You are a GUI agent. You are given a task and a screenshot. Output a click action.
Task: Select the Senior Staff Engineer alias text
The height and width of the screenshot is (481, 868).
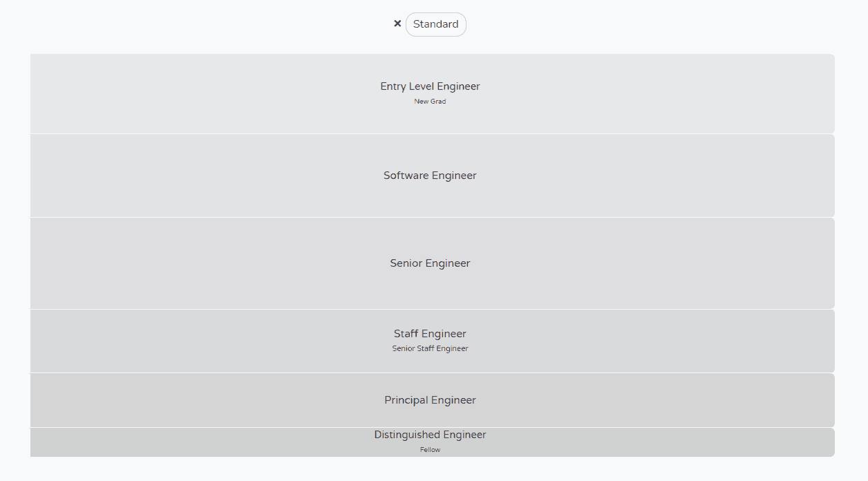tap(430, 348)
